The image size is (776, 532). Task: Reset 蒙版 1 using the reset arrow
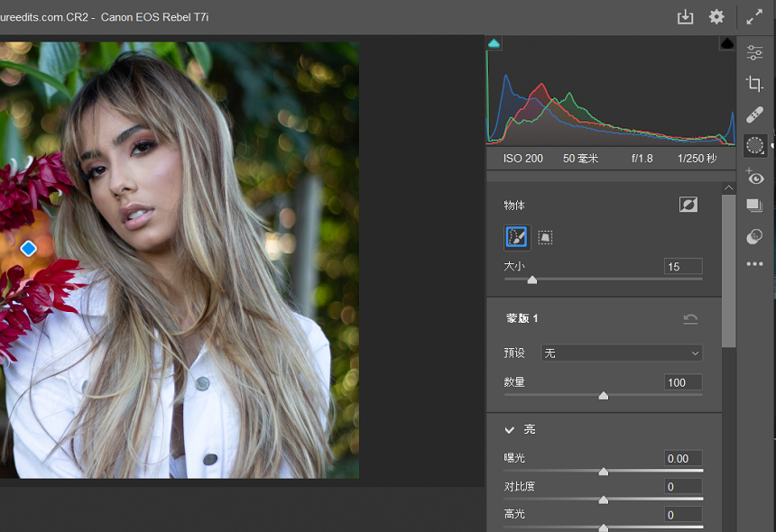(x=690, y=318)
